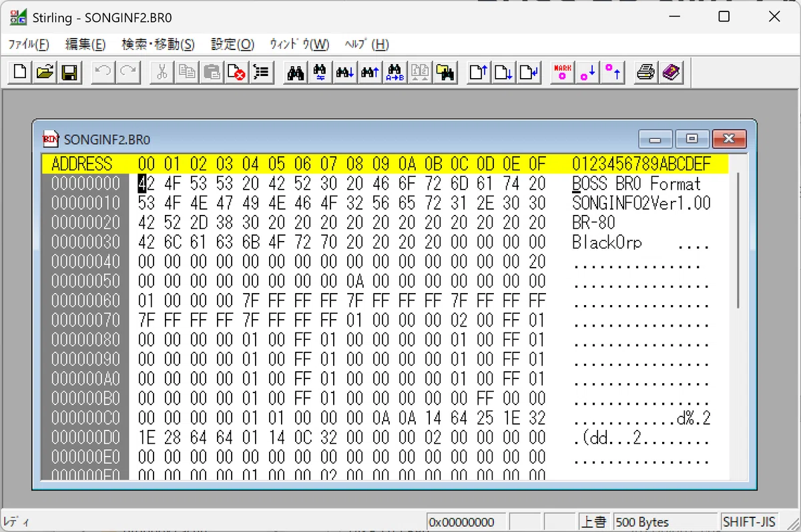Open a file using the folder icon
Screen dimensions: 801x532
(x=45, y=72)
